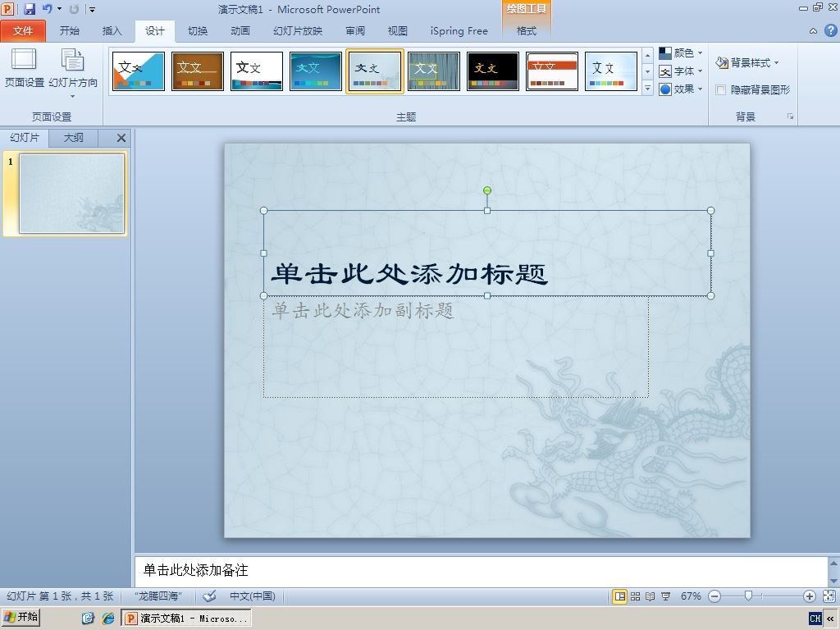Switch to the 审阅 (Review) ribbon tab
Screen dimensions: 840x630
355,31
